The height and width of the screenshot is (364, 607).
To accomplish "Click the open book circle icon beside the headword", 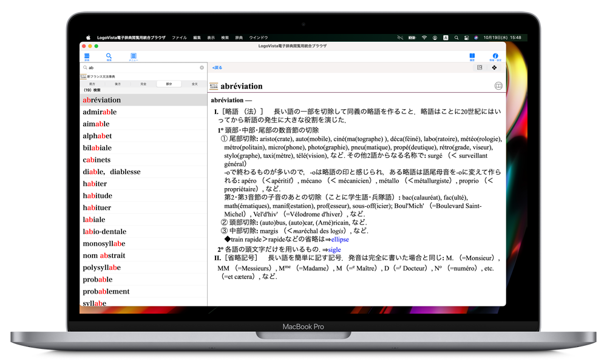I will tap(498, 86).
